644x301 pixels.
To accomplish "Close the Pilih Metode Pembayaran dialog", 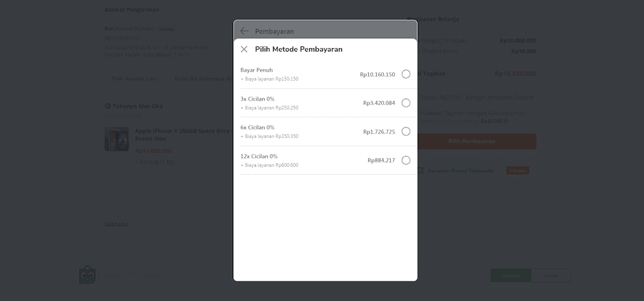I will pos(244,49).
